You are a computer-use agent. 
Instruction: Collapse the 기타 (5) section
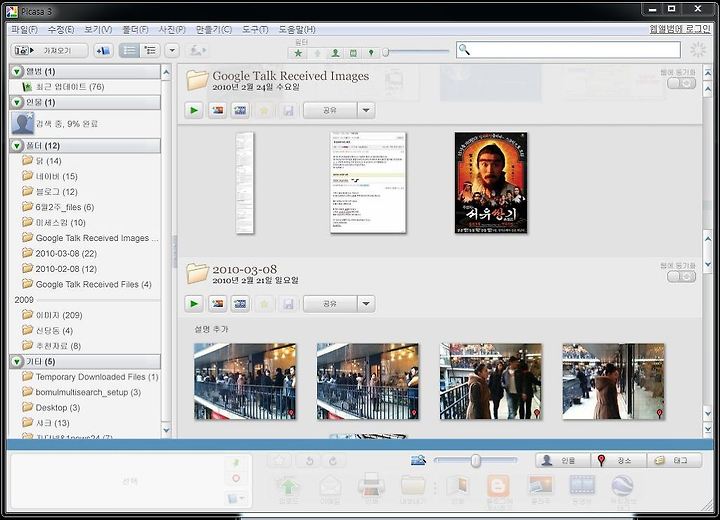pos(17,362)
